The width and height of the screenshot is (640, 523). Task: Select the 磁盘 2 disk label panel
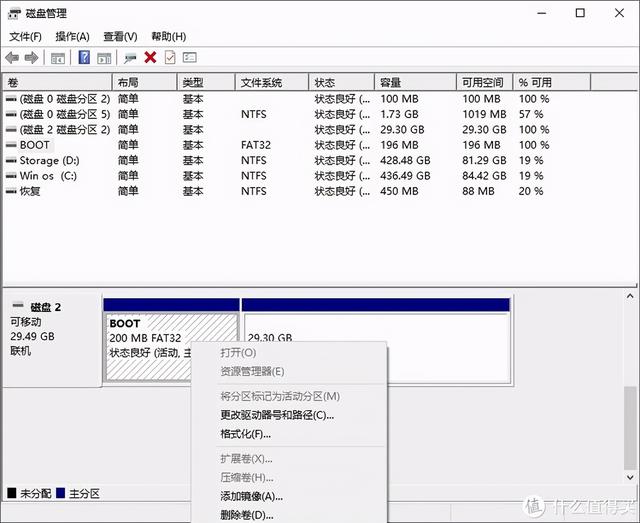pyautogui.click(x=52, y=340)
